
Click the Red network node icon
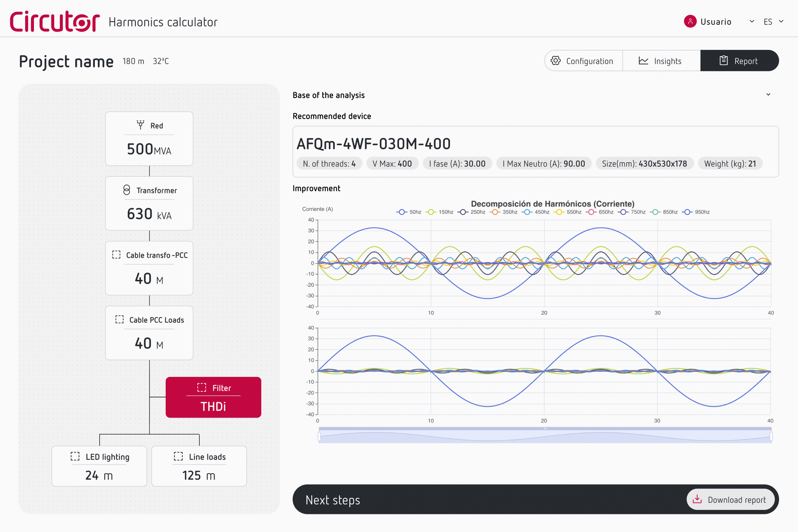[141, 125]
